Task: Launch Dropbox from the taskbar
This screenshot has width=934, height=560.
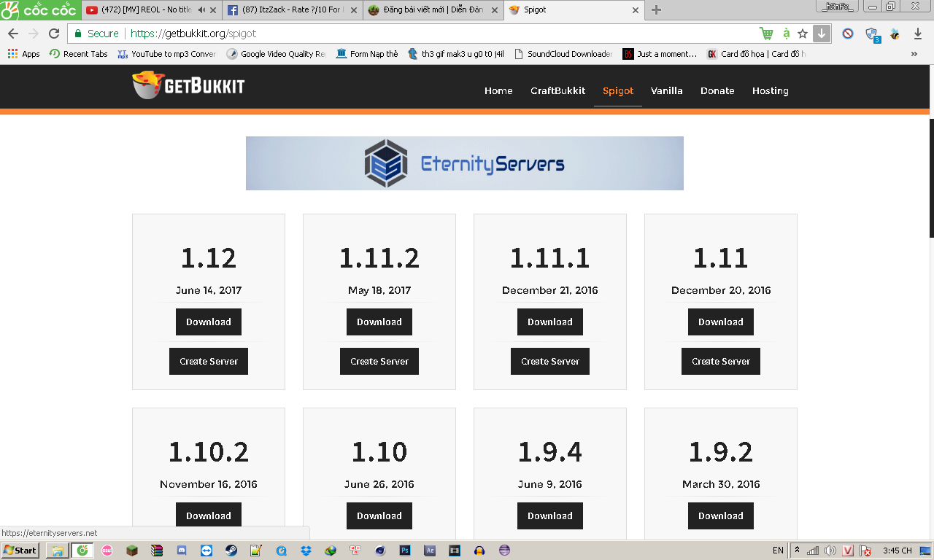Action: pos(306,551)
